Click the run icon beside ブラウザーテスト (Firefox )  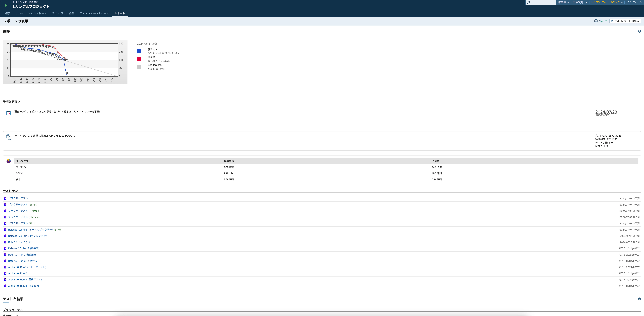(5, 211)
